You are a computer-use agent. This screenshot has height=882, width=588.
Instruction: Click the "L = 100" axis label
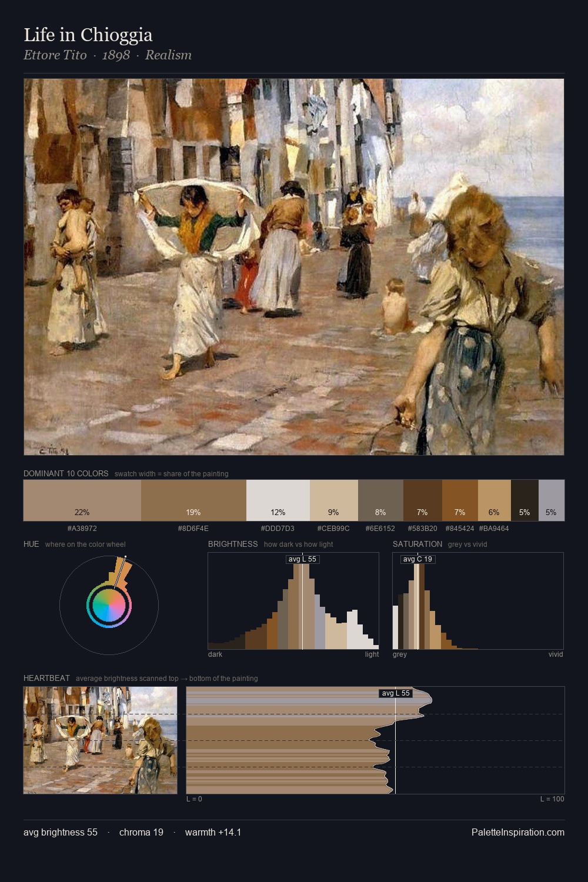pyautogui.click(x=552, y=799)
